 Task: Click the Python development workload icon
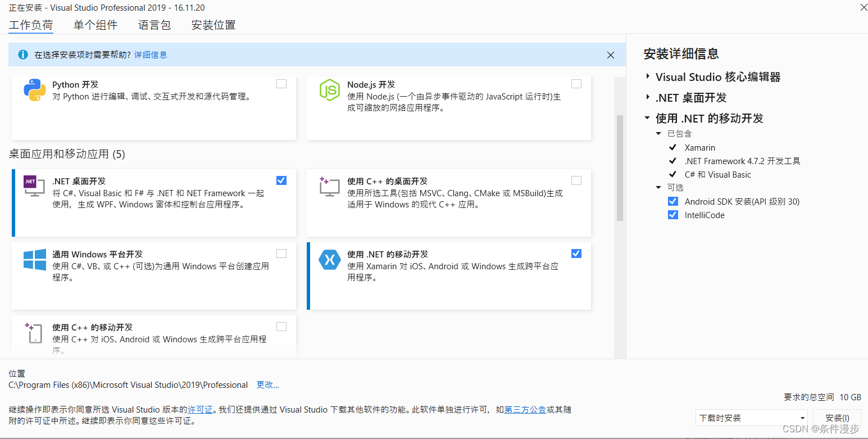pyautogui.click(x=35, y=90)
